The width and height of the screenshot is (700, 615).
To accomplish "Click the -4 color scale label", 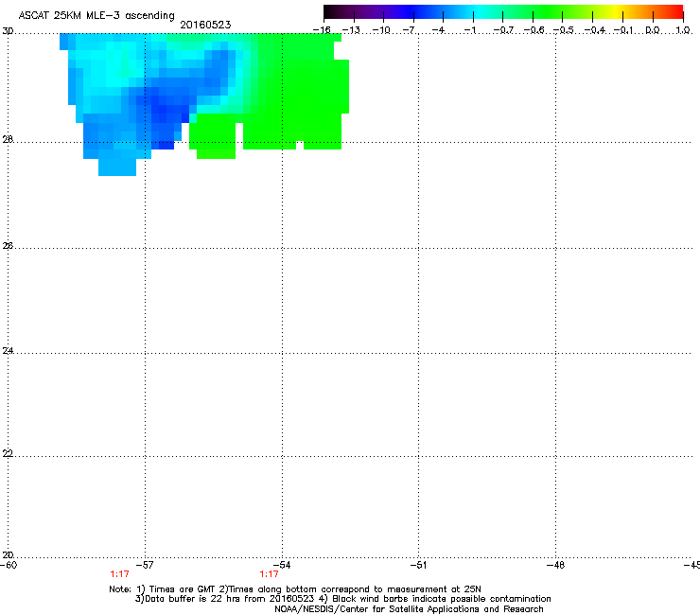I will point(438,30).
